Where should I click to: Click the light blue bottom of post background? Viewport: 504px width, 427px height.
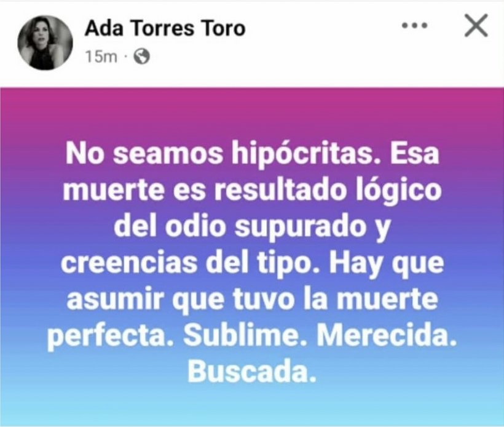click(x=252, y=409)
